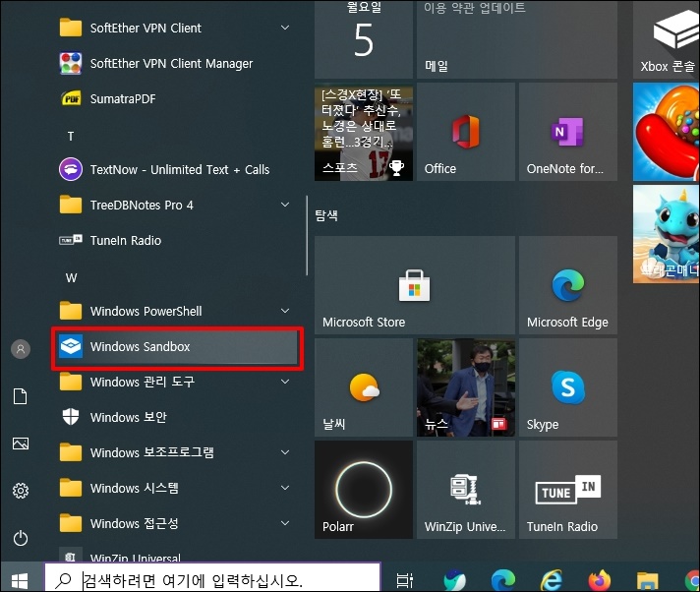Open the Candy Crush game tile
Viewport: 700px width, 592px height.
click(666, 132)
